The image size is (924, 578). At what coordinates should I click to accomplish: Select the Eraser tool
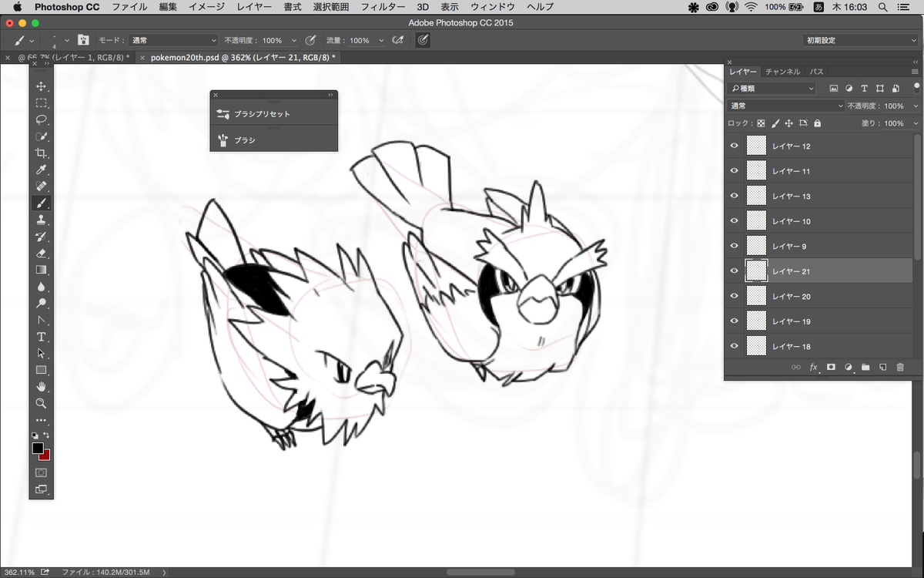pyautogui.click(x=42, y=253)
